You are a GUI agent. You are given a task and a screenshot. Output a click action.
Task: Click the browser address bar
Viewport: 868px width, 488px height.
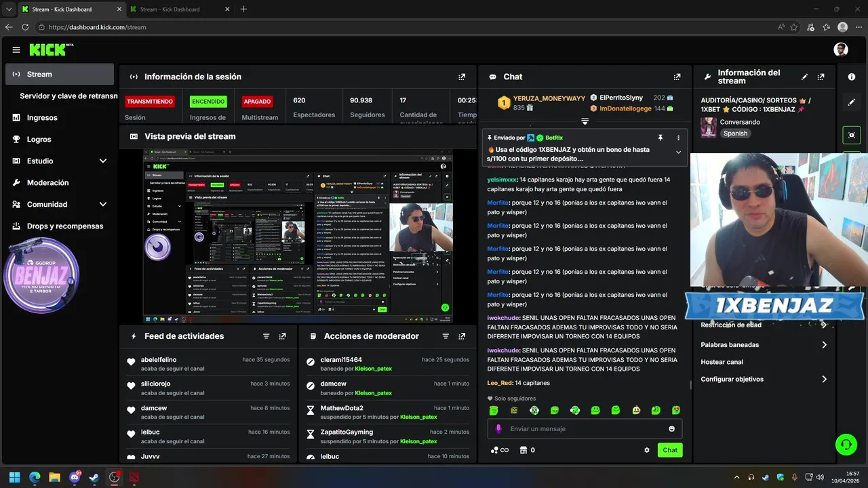click(x=407, y=27)
